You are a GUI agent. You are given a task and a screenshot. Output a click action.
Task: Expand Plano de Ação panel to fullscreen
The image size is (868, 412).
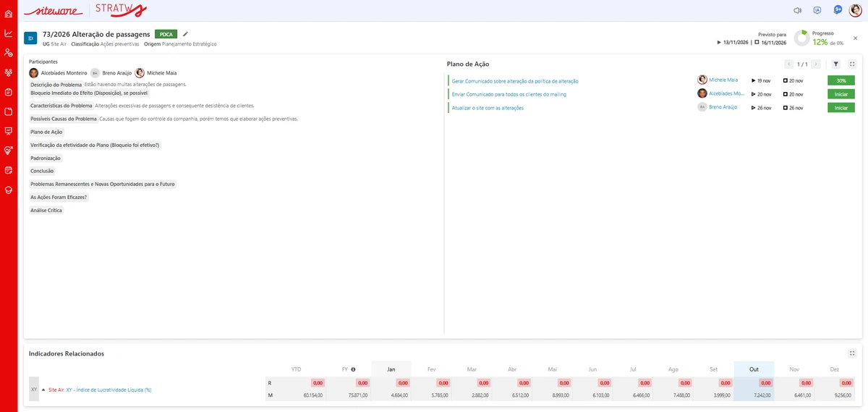[852, 64]
